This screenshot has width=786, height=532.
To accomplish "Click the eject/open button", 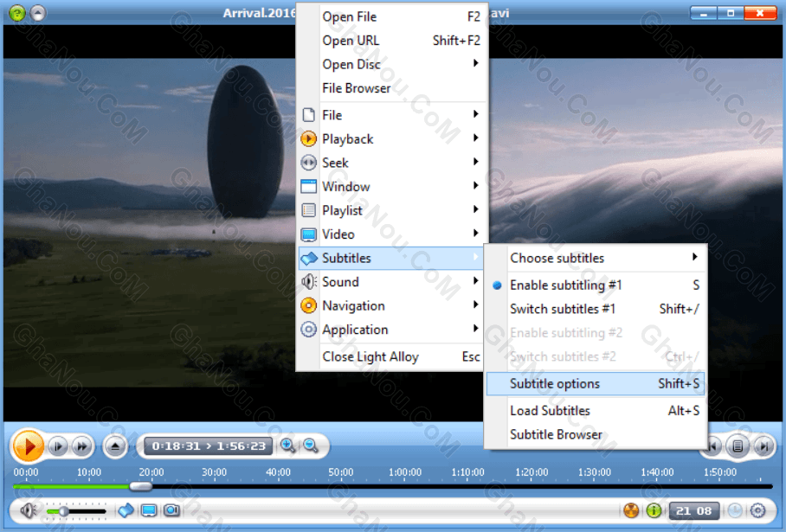I will (x=115, y=445).
